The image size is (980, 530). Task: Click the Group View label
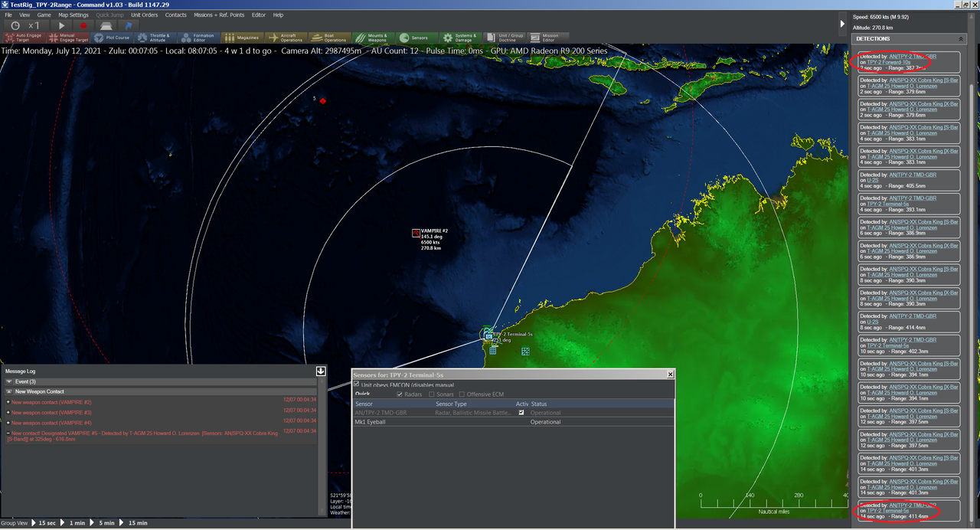pos(15,523)
